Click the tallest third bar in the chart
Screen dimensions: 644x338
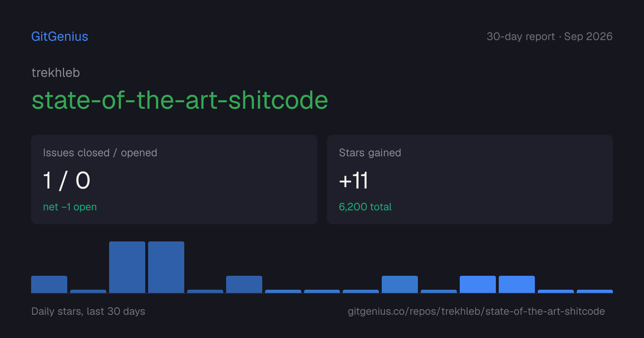click(127, 267)
